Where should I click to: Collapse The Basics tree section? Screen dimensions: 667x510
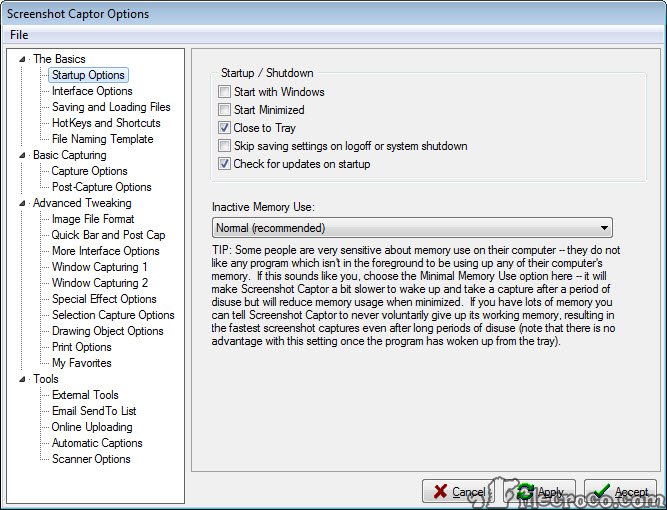tap(24, 59)
